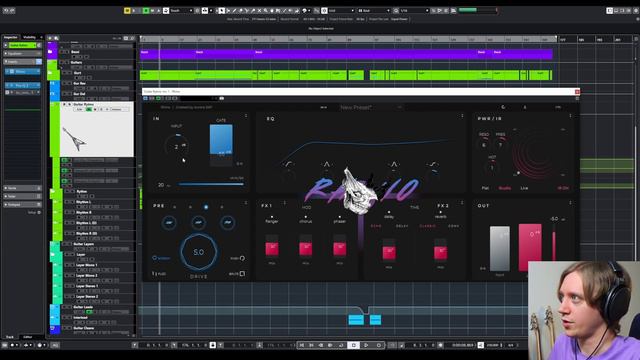Select the CLASSIC reverb type tab
640x360 pixels.
(x=428, y=226)
